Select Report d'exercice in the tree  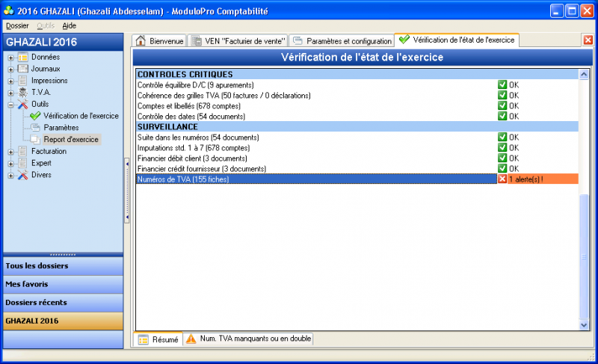(71, 140)
